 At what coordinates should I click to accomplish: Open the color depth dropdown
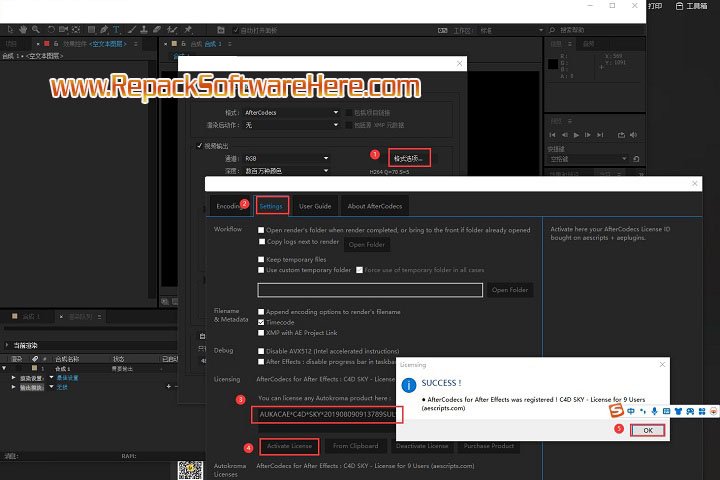[287, 171]
